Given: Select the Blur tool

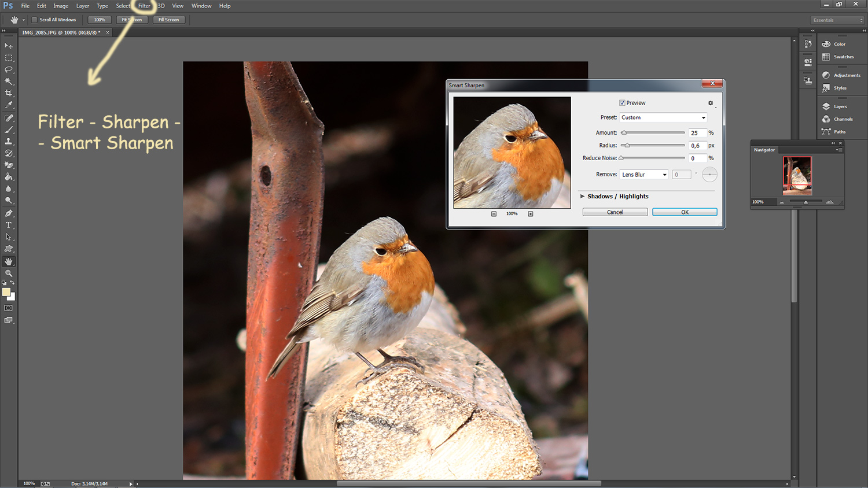Looking at the screenshot, I should pos(9,189).
